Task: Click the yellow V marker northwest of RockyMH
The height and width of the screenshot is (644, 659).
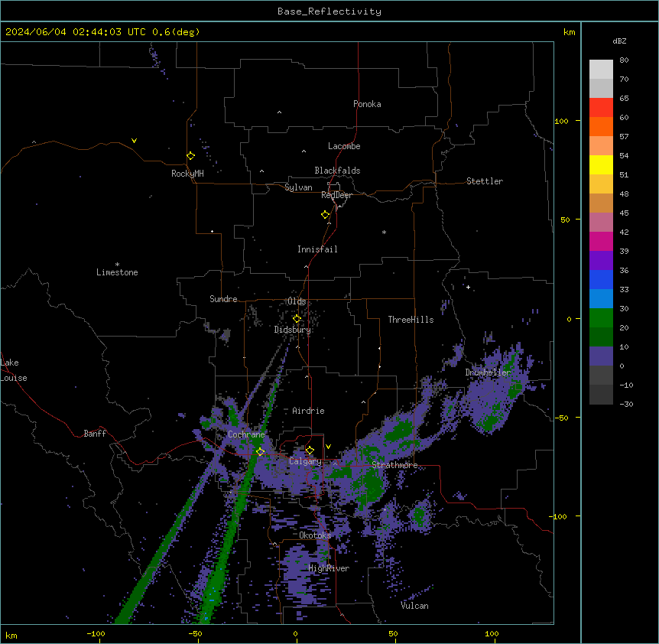Action: 134,141
